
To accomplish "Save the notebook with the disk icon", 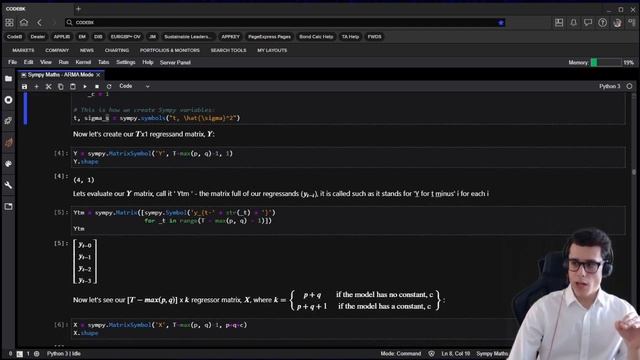I will 24,87.
